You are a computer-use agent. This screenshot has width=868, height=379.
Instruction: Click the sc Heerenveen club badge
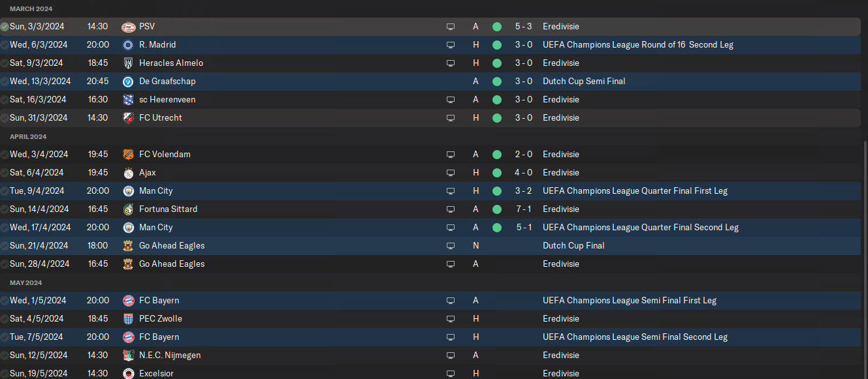coord(128,100)
